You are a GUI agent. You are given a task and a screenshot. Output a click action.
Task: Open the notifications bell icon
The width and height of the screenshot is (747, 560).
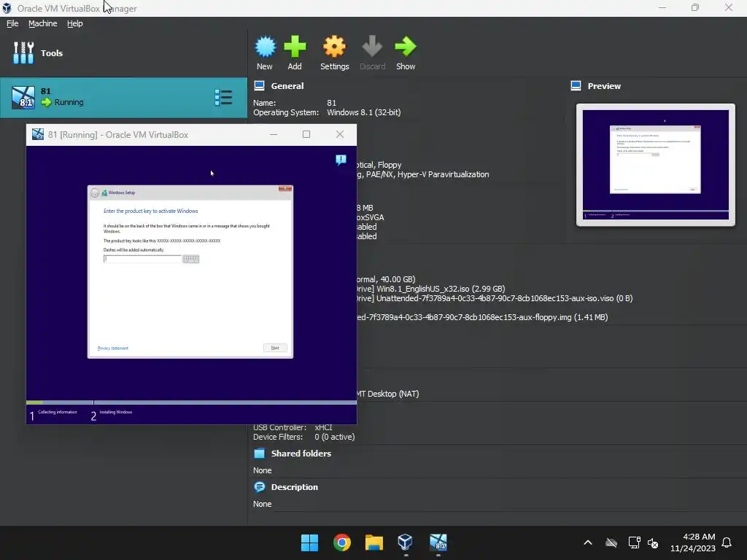(x=727, y=542)
